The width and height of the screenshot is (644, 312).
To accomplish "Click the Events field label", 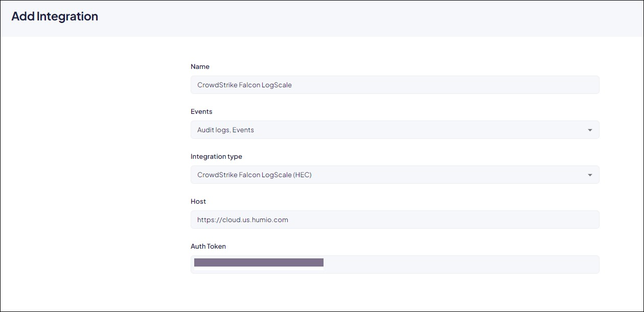I will click(x=201, y=111).
